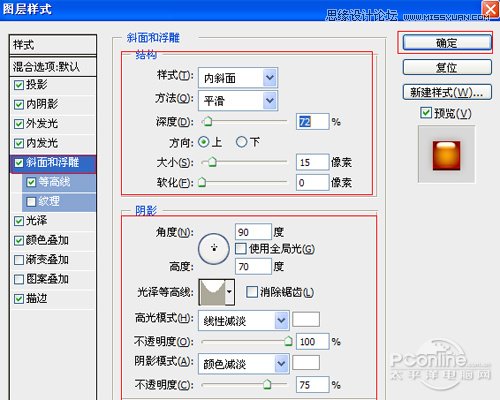This screenshot has width=500, height=400.
Task: Enable the 消除锯齿(L) checkbox
Action: pyautogui.click(x=251, y=292)
